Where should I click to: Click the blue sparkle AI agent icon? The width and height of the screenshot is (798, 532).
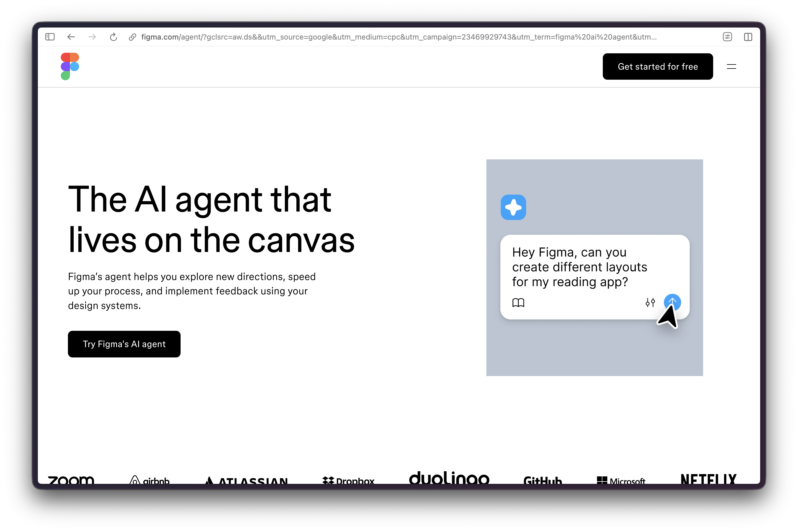(513, 207)
